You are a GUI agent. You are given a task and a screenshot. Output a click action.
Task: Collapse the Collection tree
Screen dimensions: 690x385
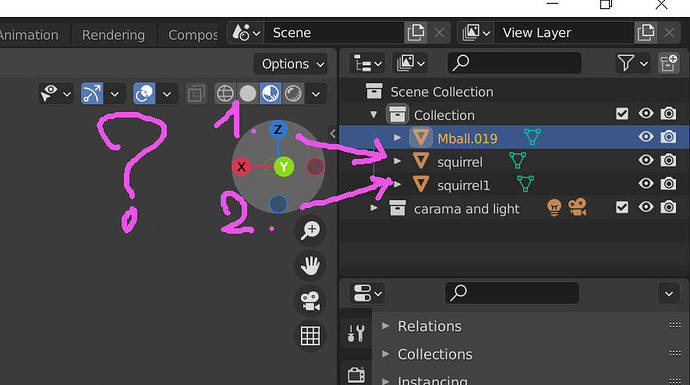click(374, 114)
